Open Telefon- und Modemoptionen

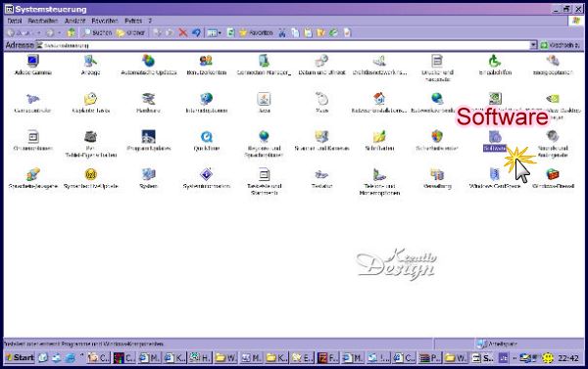click(x=379, y=182)
